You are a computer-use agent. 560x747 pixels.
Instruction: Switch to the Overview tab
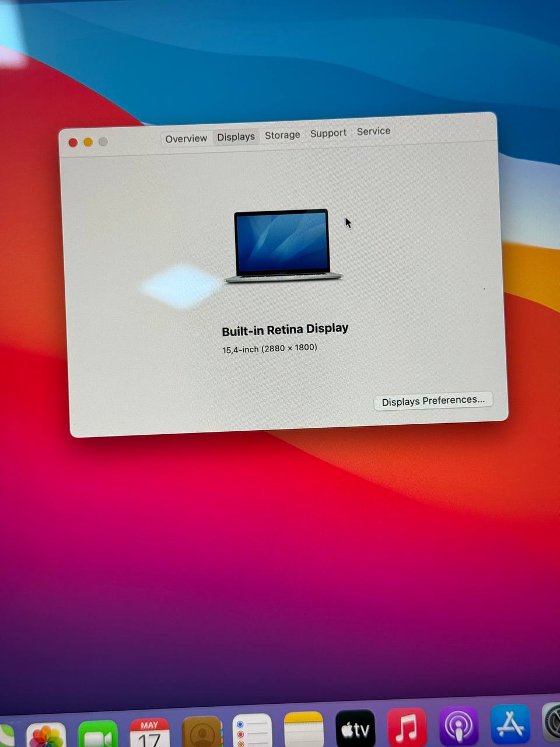point(186,139)
